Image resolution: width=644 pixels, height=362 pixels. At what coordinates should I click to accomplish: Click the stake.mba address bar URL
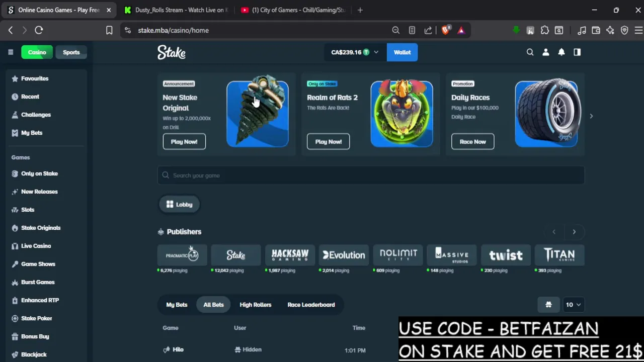(x=173, y=30)
